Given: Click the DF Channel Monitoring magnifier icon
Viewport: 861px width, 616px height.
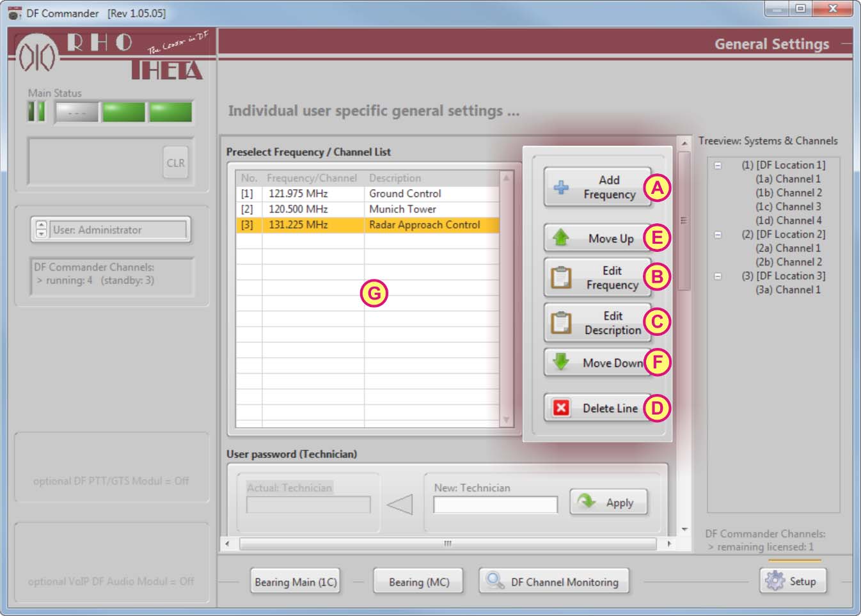Looking at the screenshot, I should coord(494,580).
